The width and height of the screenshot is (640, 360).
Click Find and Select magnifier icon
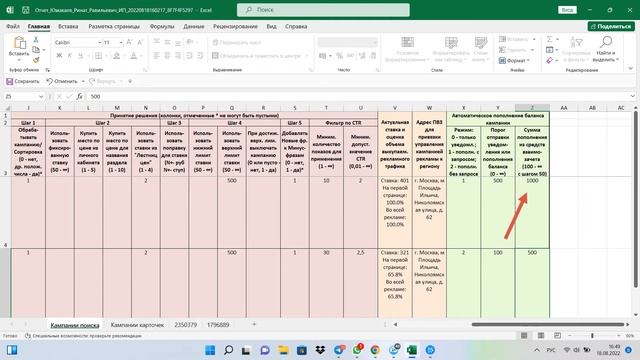click(606, 42)
